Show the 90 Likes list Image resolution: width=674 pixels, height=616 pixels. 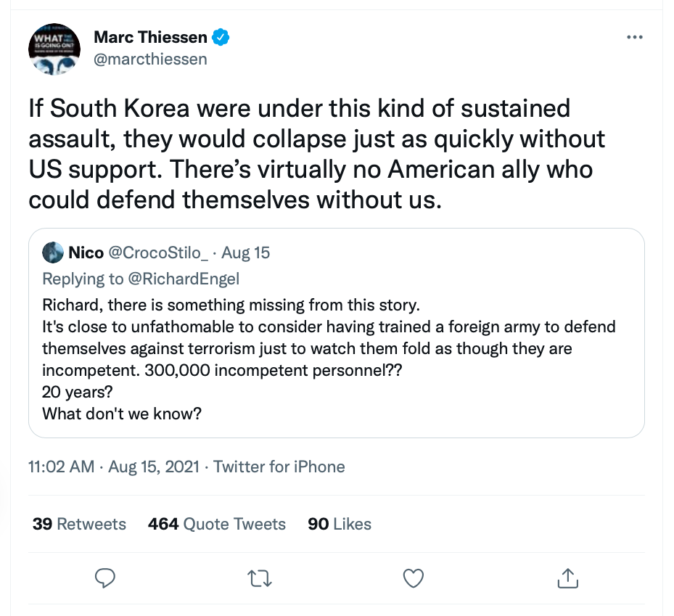click(x=340, y=524)
